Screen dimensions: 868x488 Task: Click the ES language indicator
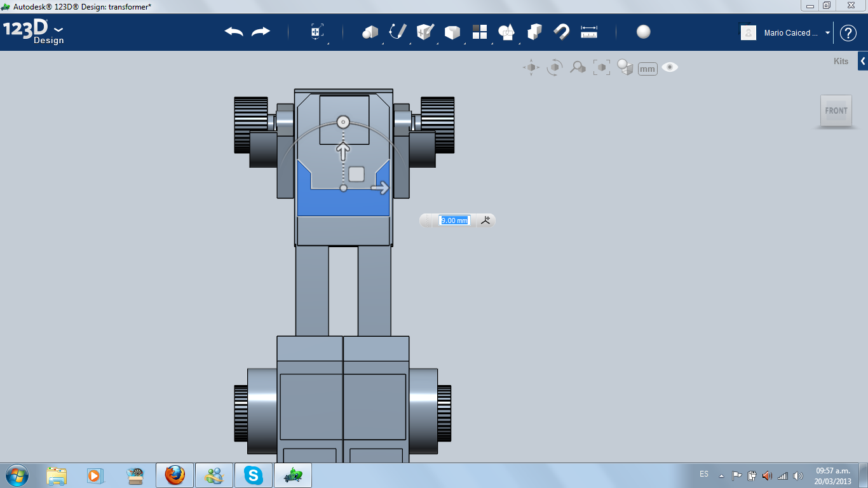704,474
